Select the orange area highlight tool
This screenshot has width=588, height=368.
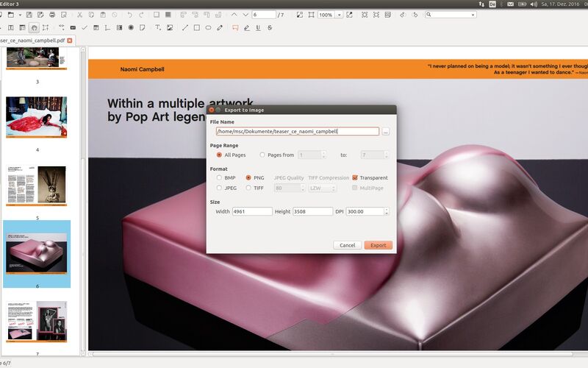235,28
